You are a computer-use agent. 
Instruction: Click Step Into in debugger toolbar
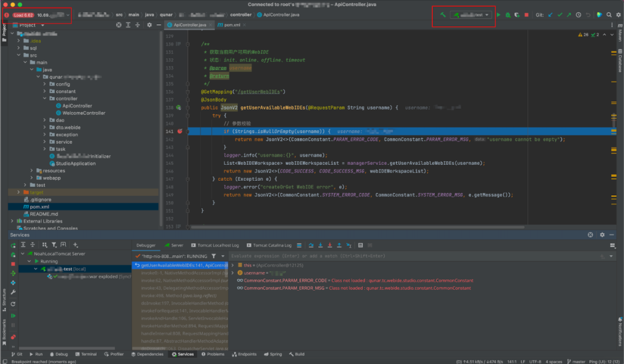(320, 246)
